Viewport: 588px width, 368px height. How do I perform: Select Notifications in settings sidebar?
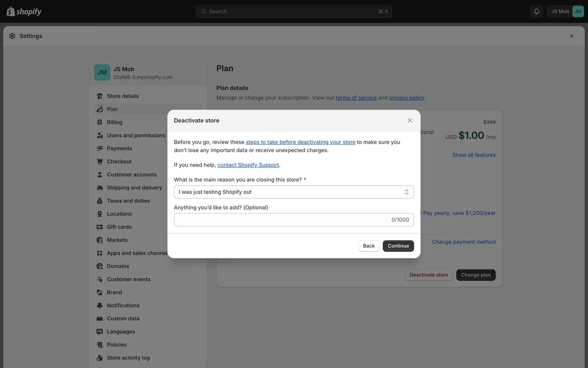click(x=123, y=305)
